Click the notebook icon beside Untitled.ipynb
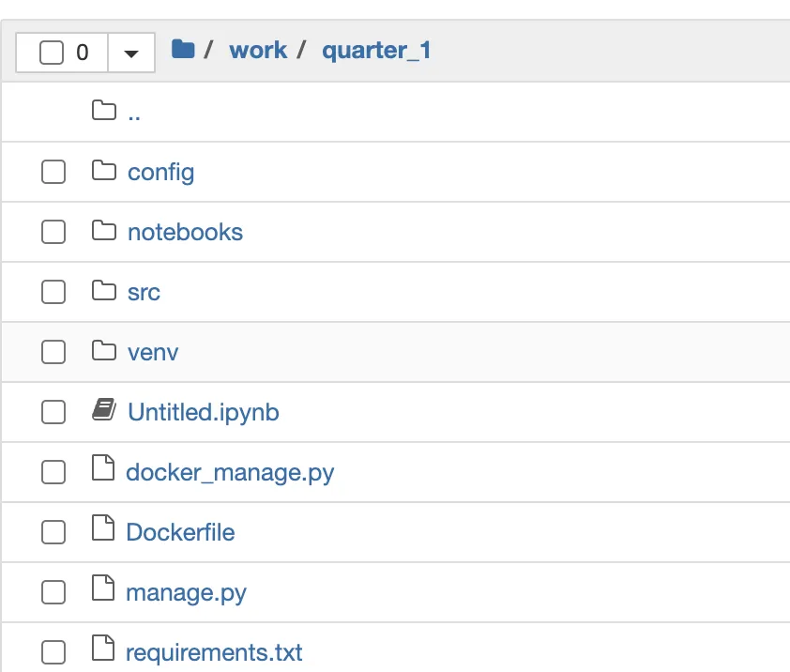The image size is (790, 672). 103,411
